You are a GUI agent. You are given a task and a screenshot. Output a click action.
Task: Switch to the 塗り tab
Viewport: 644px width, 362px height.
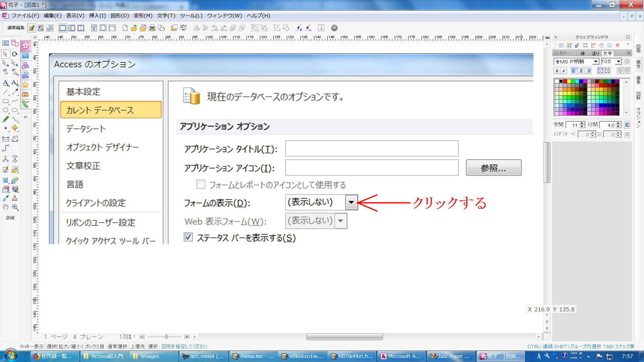[595, 53]
